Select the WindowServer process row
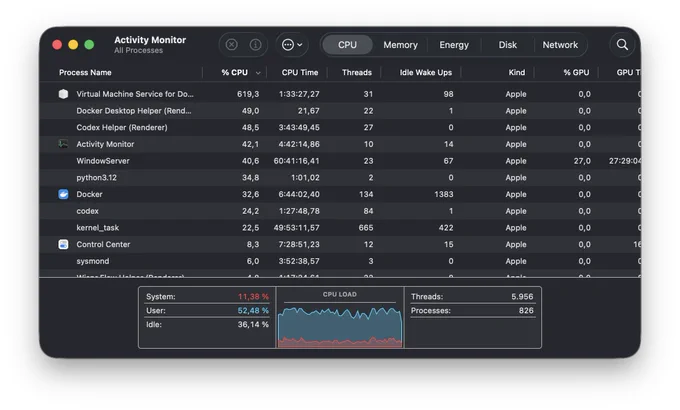 click(340, 161)
